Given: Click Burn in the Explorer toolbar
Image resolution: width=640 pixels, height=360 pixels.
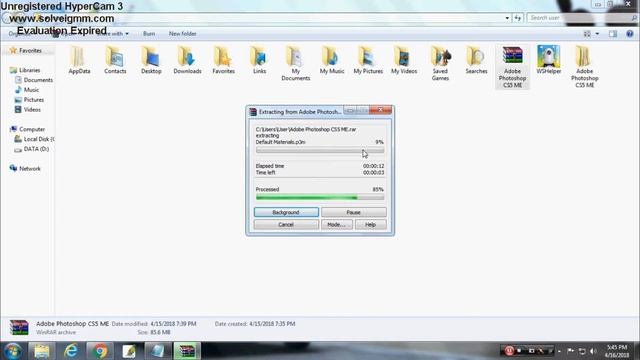Looking at the screenshot, I should click(x=149, y=34).
